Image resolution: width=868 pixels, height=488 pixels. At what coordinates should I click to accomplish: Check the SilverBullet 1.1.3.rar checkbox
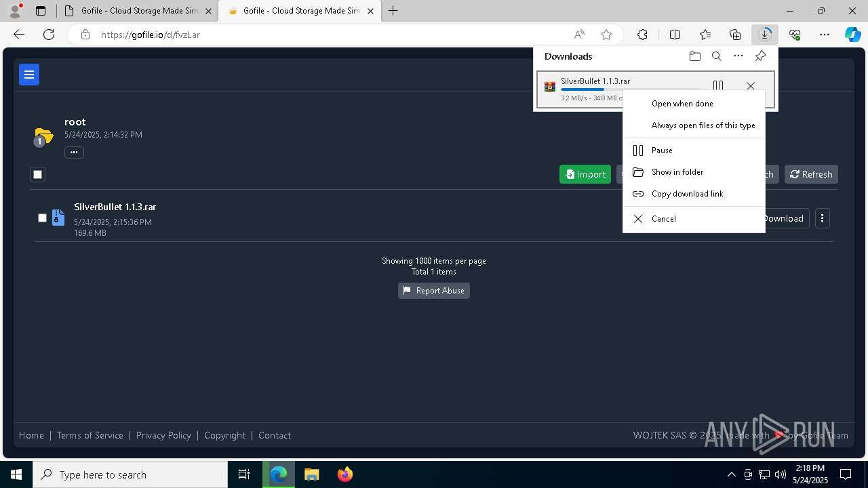(x=42, y=218)
